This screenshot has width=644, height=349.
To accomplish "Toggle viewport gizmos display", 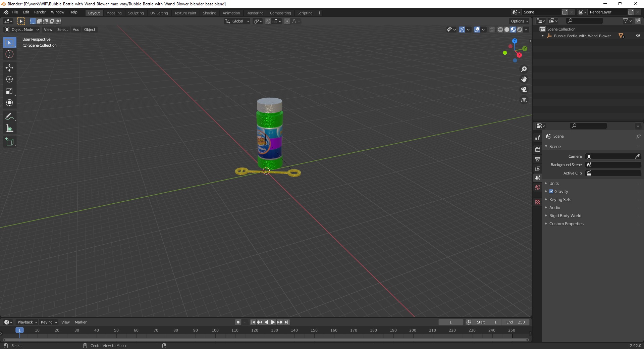I will click(462, 30).
